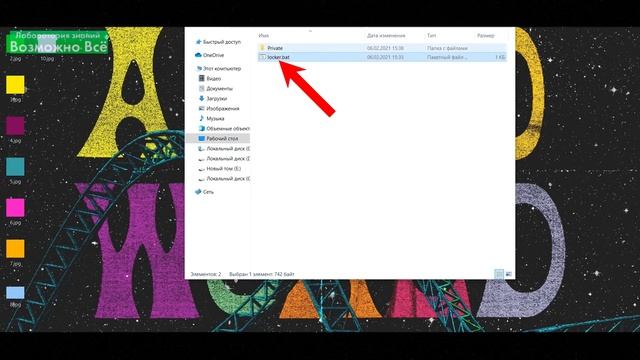
Task: Open Quick access (Быстрый доступ) in sidebar
Action: point(218,42)
